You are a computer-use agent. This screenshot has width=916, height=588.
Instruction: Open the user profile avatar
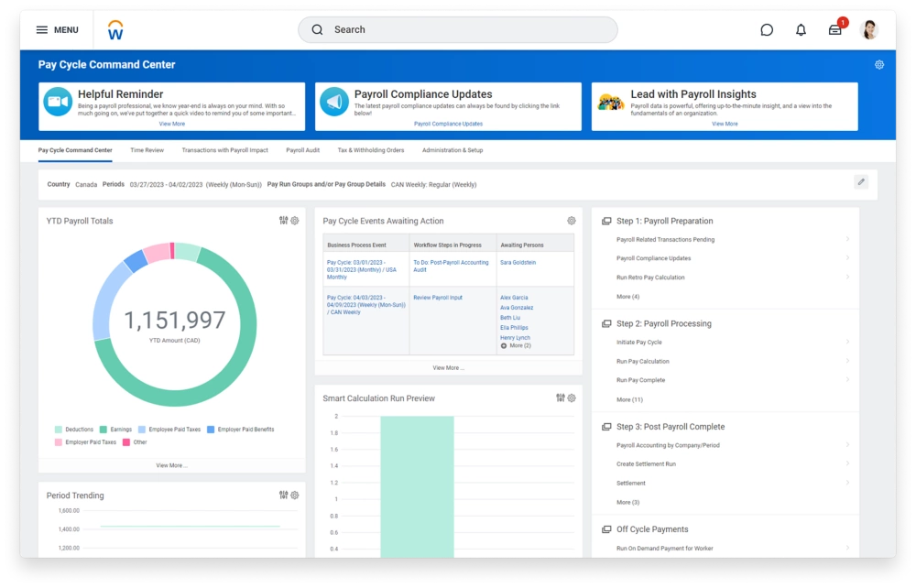tap(870, 30)
